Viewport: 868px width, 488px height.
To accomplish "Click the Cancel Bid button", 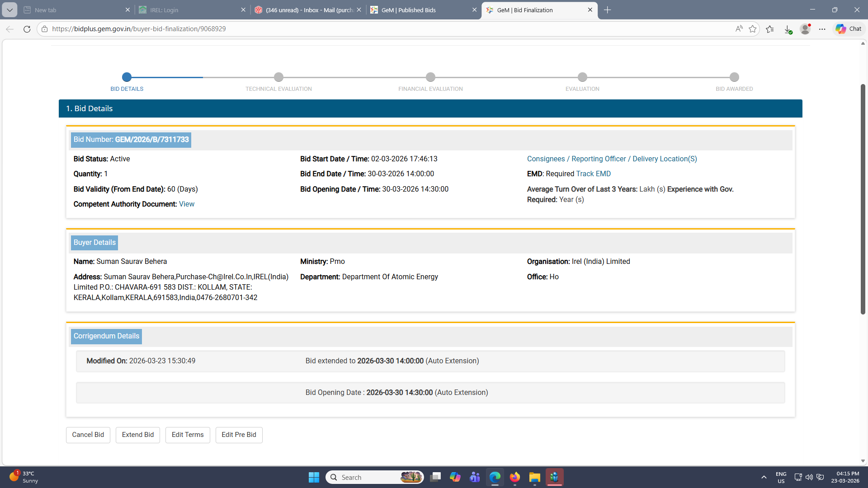I will pyautogui.click(x=88, y=435).
